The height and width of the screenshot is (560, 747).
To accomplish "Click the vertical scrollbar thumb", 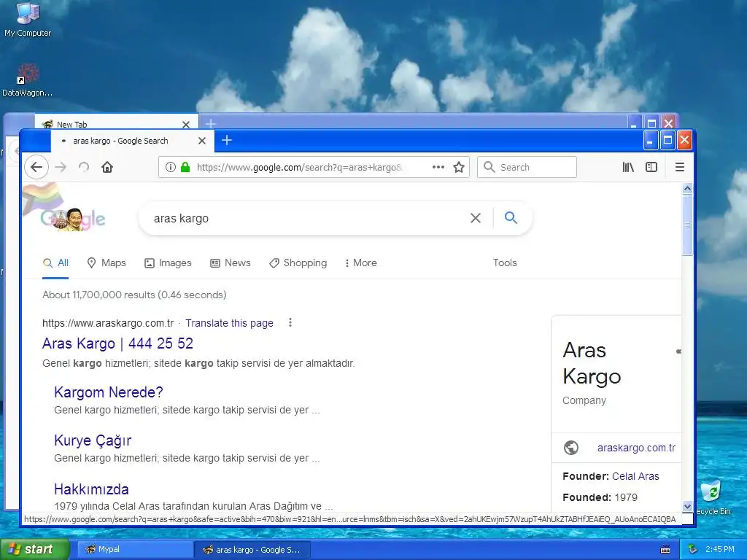I will tap(687, 225).
